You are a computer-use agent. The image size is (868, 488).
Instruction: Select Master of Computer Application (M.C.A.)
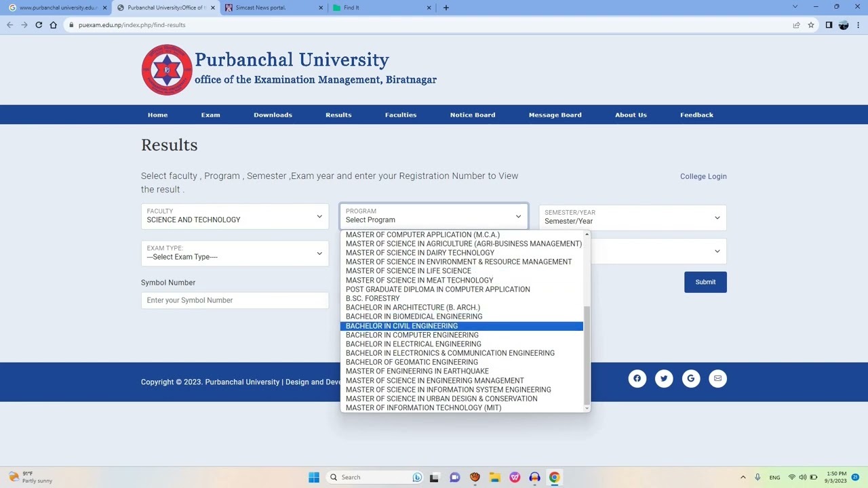(x=461, y=235)
